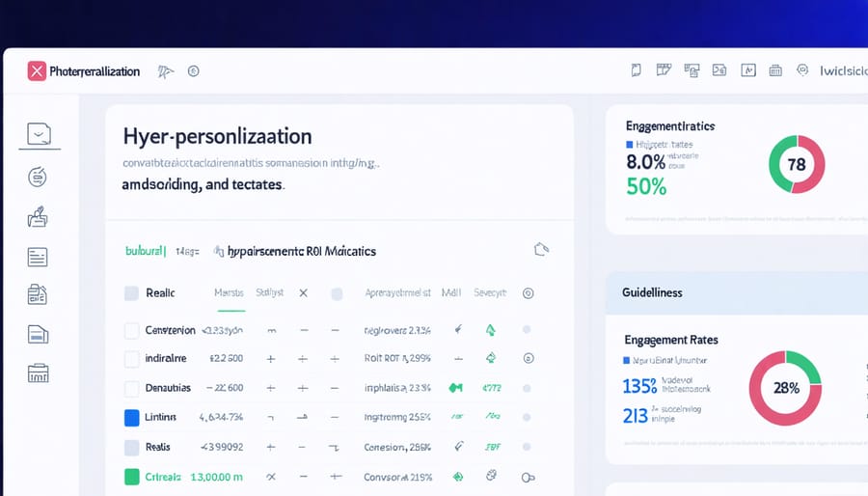The width and height of the screenshot is (868, 496).
Task: Select the Stıllyst tab
Action: coord(270,292)
